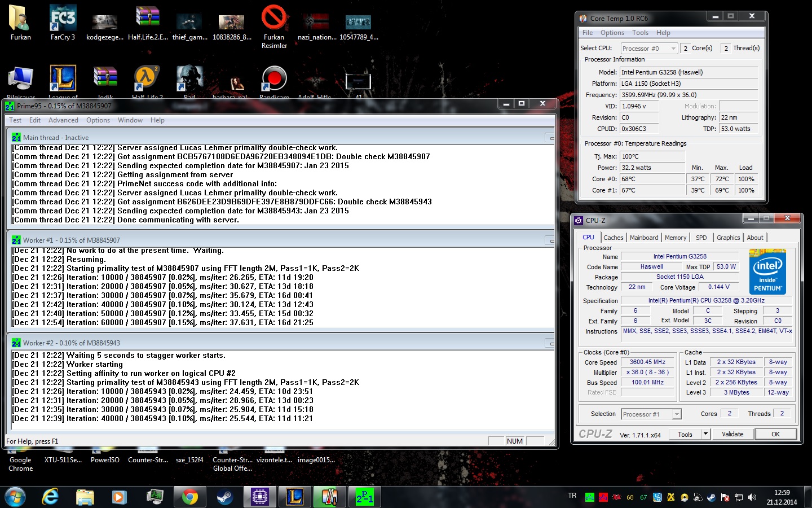The height and width of the screenshot is (508, 812).
Task: Switch to Core Temp taskbar button
Action: (330, 497)
